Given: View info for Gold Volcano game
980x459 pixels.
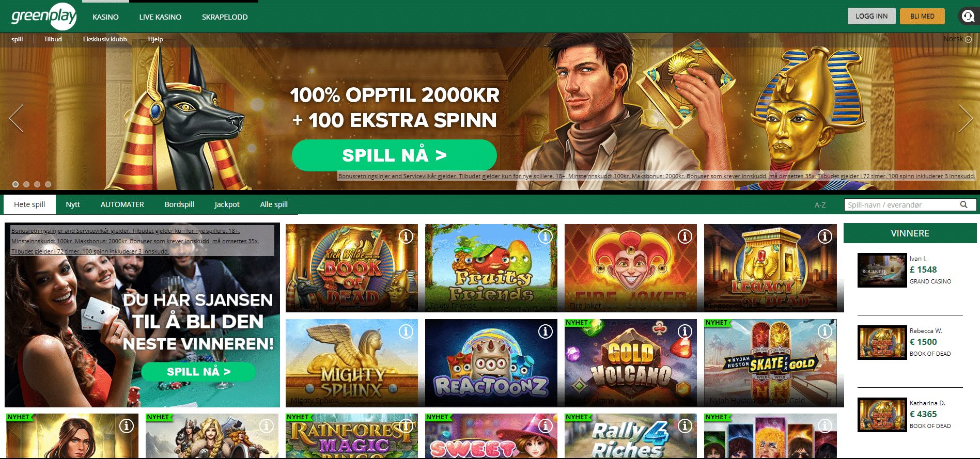Looking at the screenshot, I should pos(685,331).
